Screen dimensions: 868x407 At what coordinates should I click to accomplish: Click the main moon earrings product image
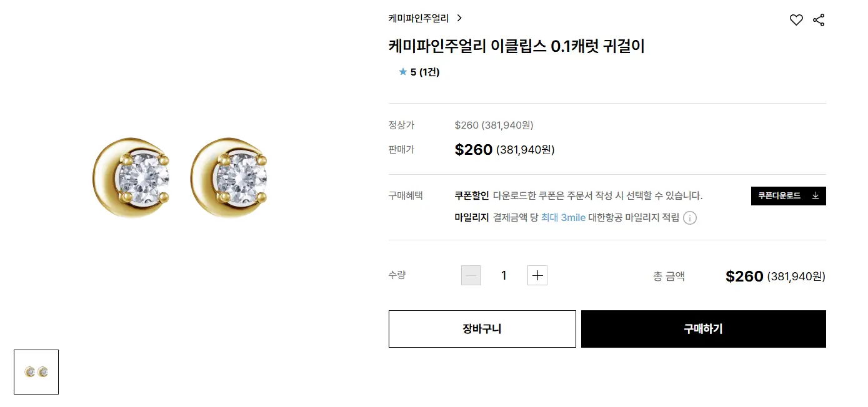(x=180, y=177)
